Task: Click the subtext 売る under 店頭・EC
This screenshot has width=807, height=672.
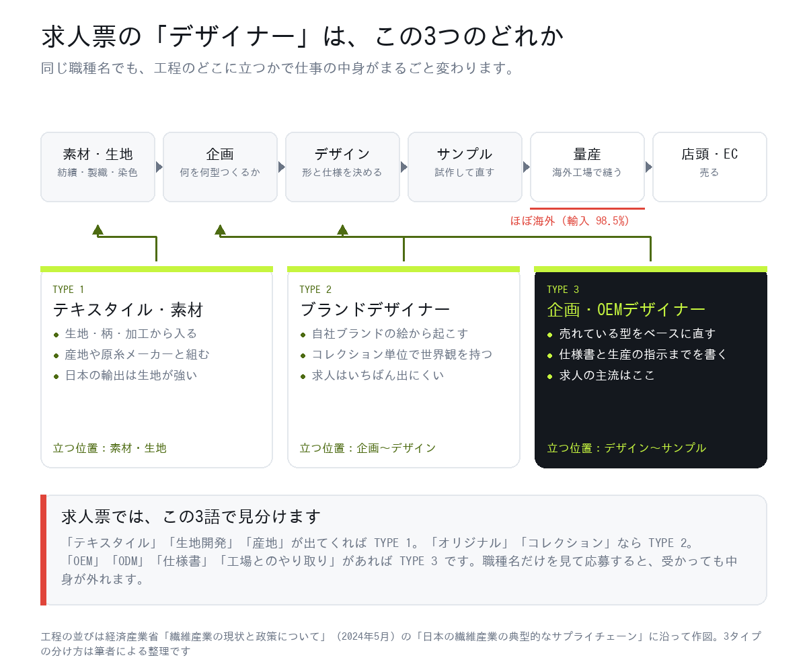Action: (x=709, y=173)
